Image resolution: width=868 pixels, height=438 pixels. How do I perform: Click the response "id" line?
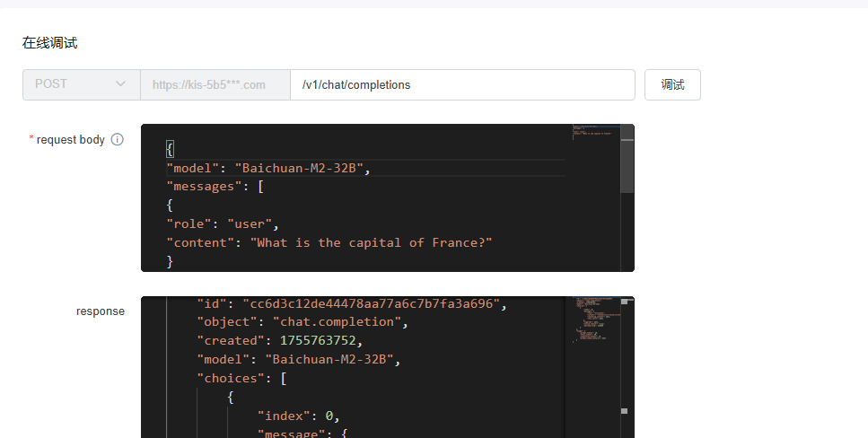click(352, 303)
